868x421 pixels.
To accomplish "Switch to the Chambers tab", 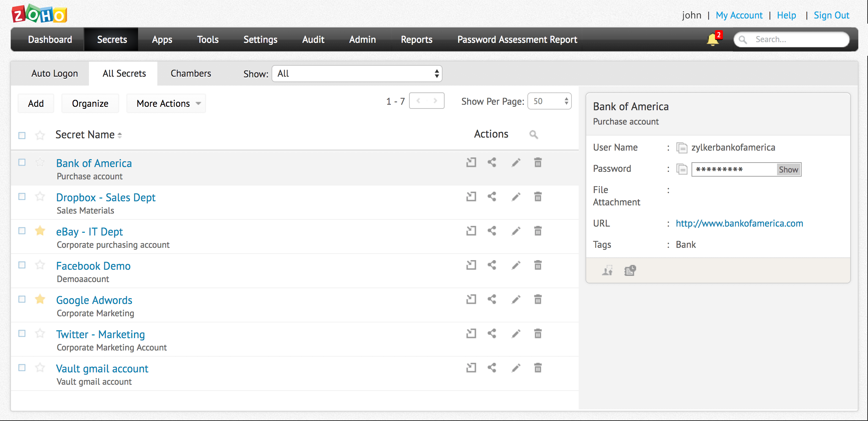I will [190, 73].
